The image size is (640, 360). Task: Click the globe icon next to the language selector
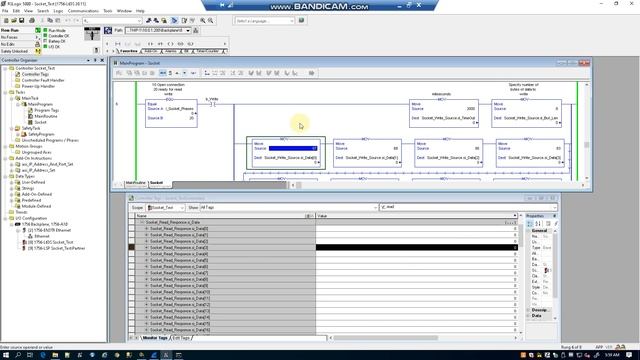click(301, 20)
